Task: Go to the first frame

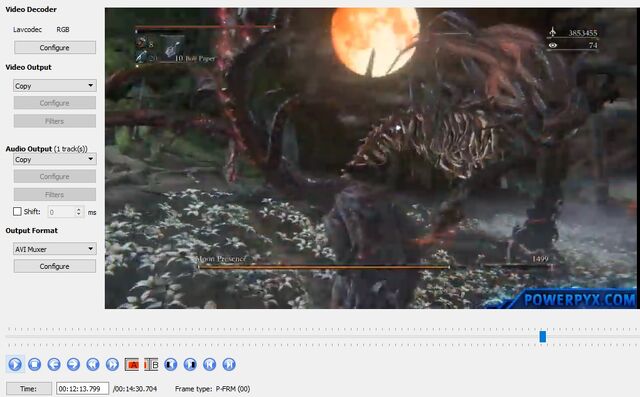Action: (x=209, y=364)
